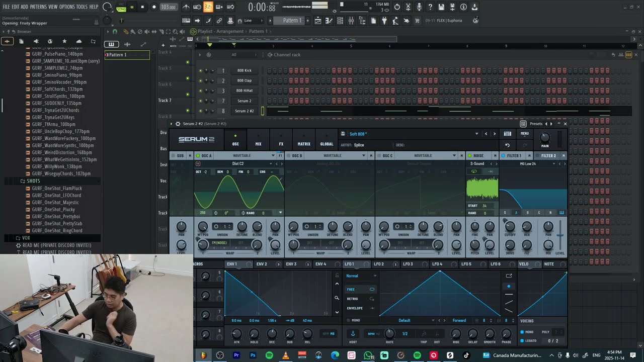644x362 pixels.
Task: Click the Serum undo arrow
Action: click(x=507, y=145)
